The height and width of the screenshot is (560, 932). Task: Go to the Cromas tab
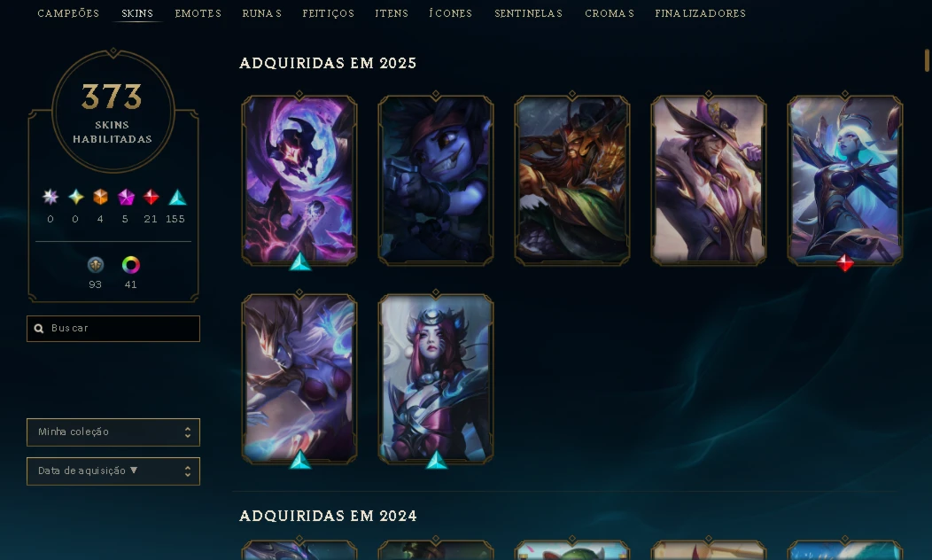coord(610,13)
